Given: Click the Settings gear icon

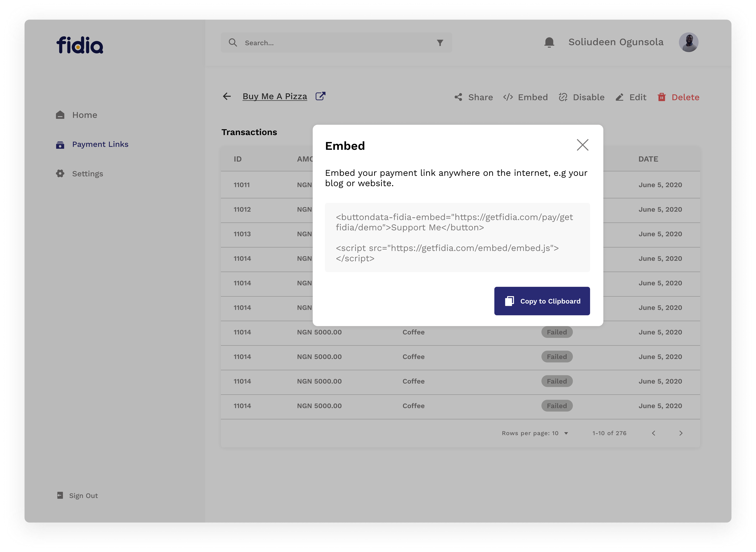Looking at the screenshot, I should pyautogui.click(x=60, y=173).
